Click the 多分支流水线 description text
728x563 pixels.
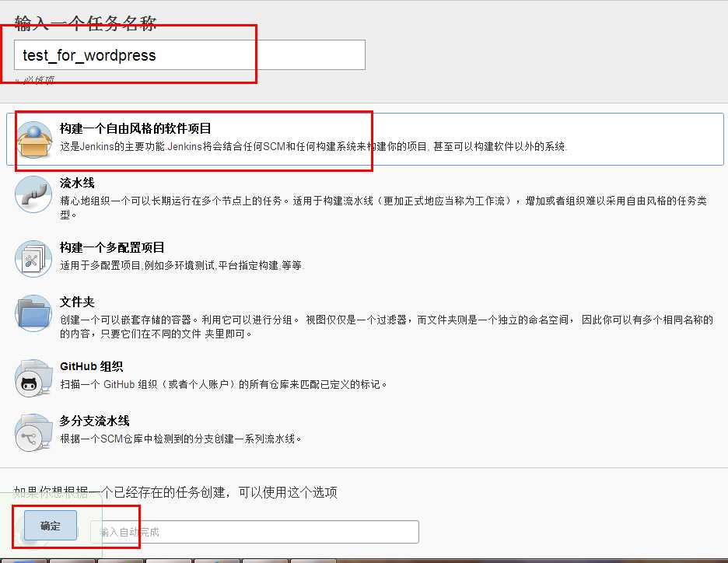[180, 439]
